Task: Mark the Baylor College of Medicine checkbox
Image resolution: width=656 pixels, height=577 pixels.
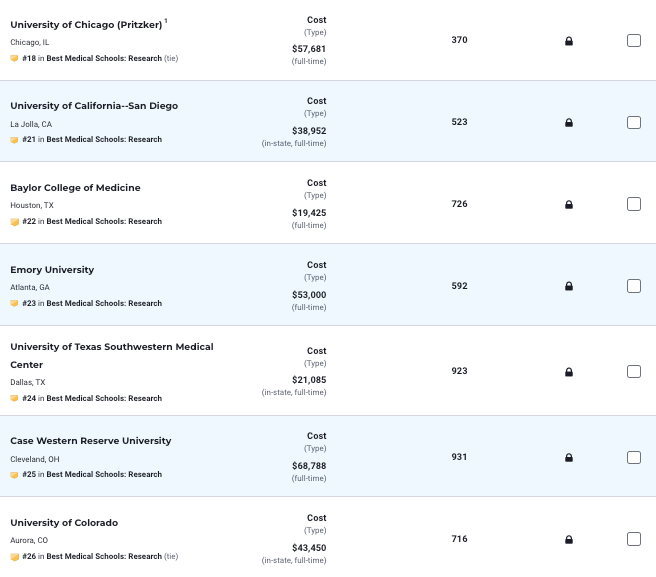Action: 634,204
